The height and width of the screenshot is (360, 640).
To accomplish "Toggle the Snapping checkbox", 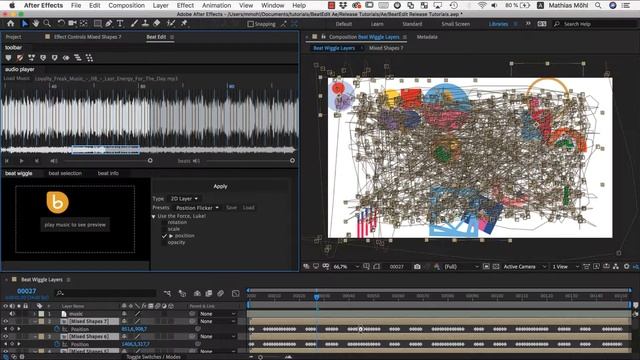I will pos(251,24).
